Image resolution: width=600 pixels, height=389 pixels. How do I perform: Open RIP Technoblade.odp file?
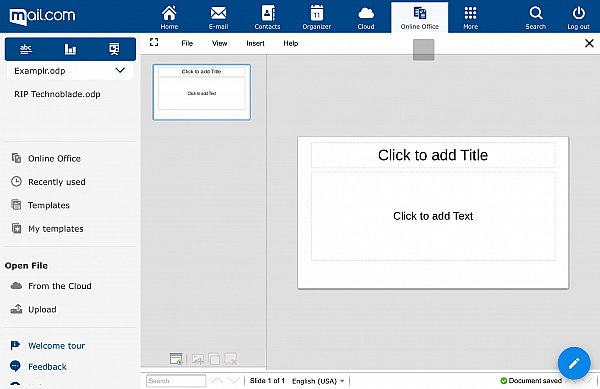tap(57, 94)
